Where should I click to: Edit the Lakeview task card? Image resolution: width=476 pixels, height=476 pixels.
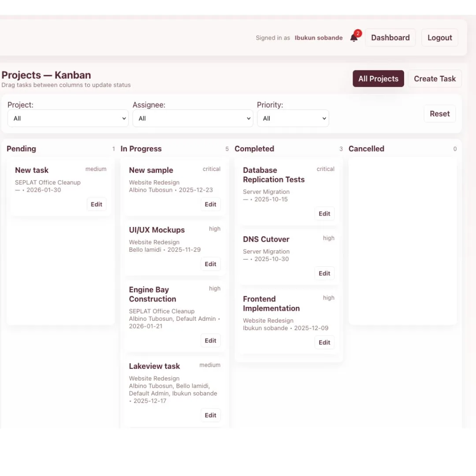tap(210, 415)
